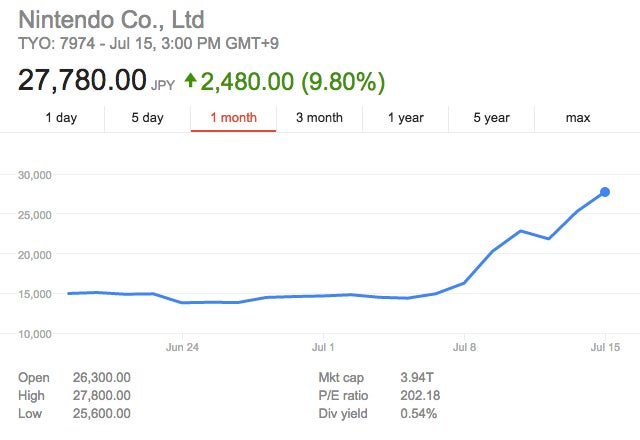Select the 1 day tab
This screenshot has width=640, height=440.
click(61, 118)
